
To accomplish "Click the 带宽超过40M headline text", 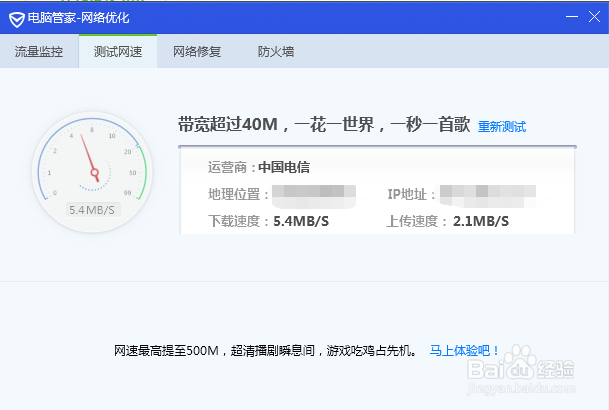I will tap(324, 125).
